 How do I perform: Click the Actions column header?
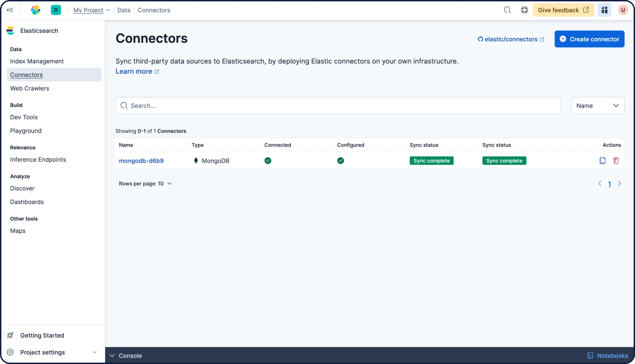point(611,145)
